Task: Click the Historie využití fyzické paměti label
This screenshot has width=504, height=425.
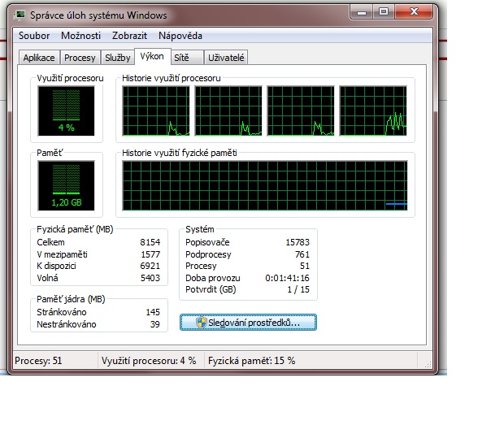Action: [180, 153]
